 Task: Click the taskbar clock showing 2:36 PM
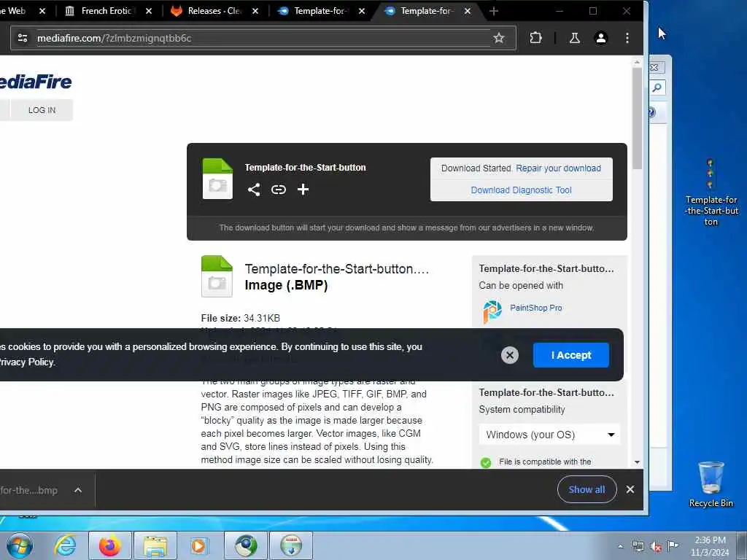click(x=710, y=546)
